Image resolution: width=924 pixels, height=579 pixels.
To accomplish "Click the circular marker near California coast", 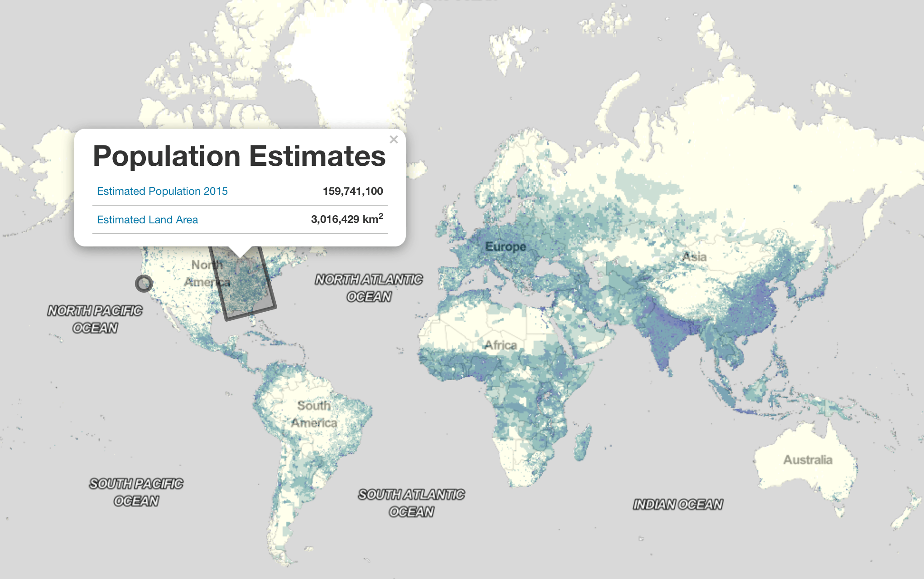I will pos(144,284).
